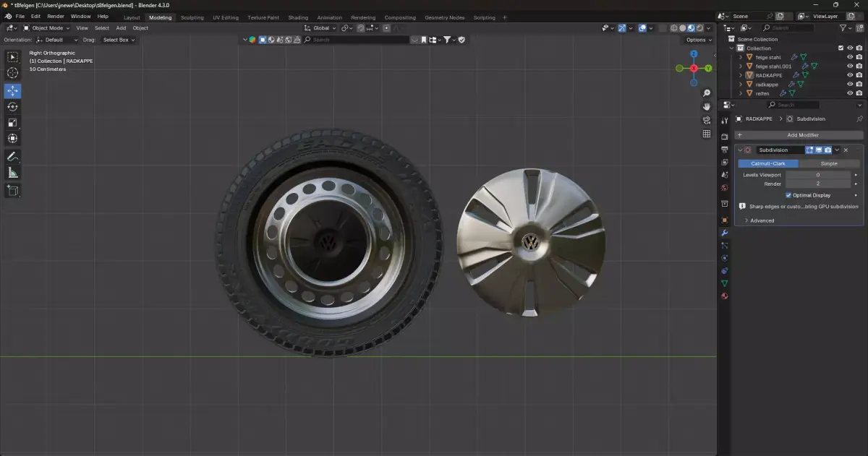Screen dimensions: 868x456
Task: Toggle the camera view icon in viewport
Action: tap(706, 120)
